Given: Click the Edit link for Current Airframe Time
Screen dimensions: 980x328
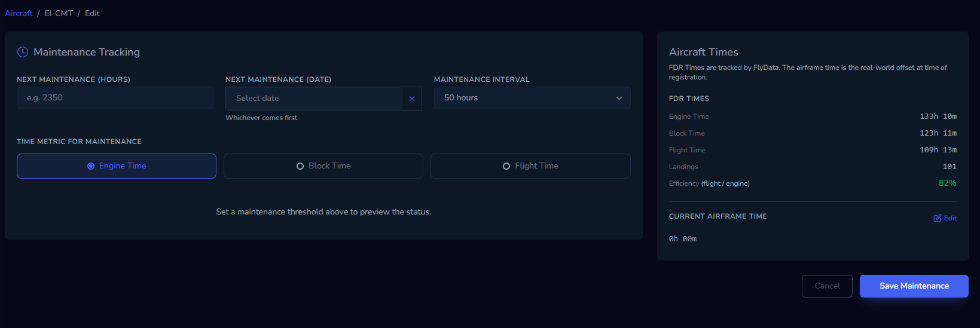Looking at the screenshot, I should (x=950, y=218).
